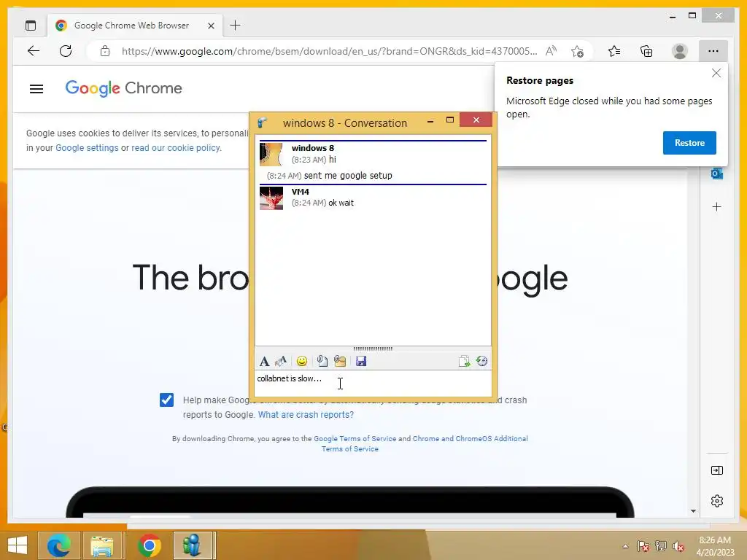Click the Action Center flag icon in tray
Image resolution: width=747 pixels, height=560 pixels.
pyautogui.click(x=643, y=546)
